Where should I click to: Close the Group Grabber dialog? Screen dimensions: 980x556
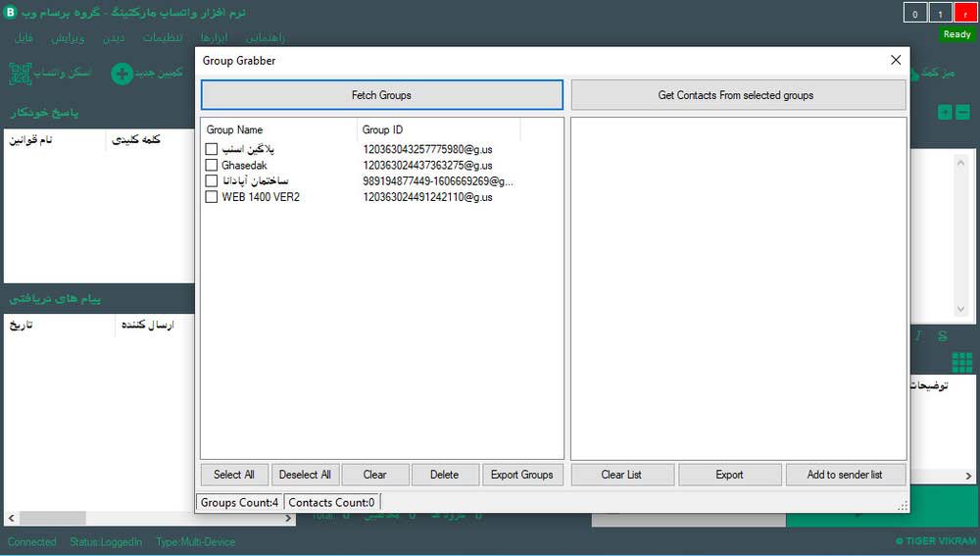click(895, 60)
